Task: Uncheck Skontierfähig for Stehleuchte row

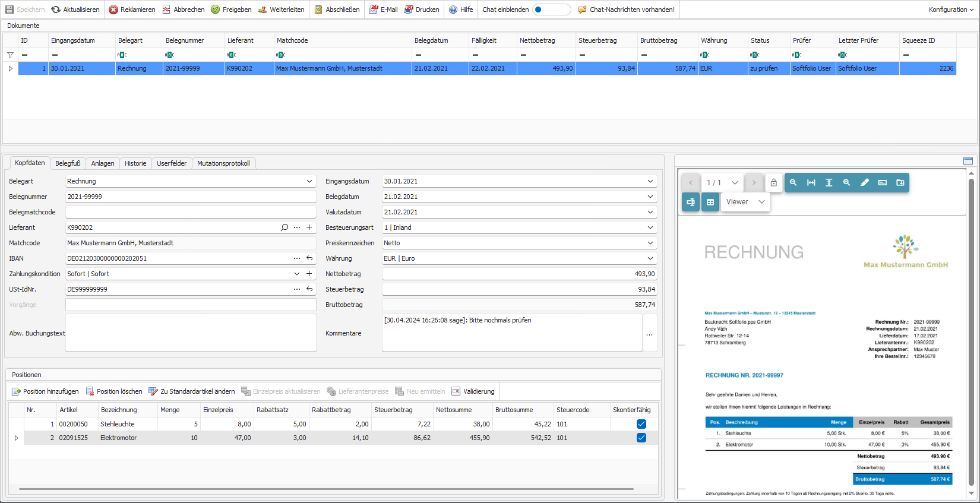Action: click(x=641, y=424)
